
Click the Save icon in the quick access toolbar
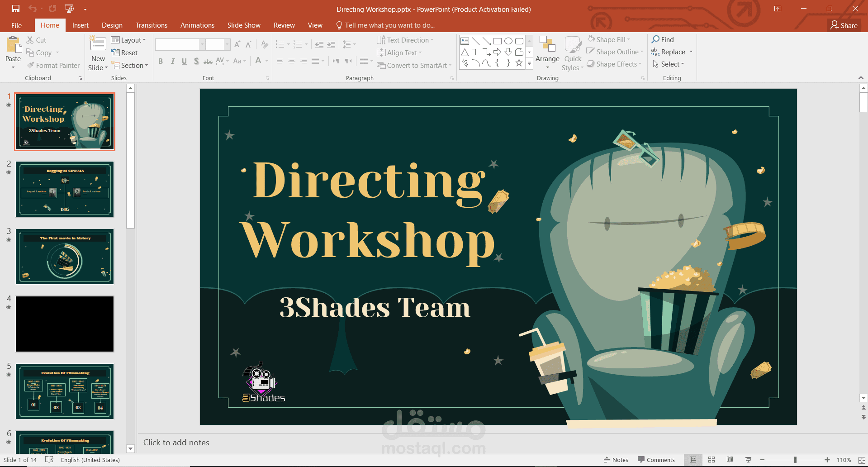16,9
